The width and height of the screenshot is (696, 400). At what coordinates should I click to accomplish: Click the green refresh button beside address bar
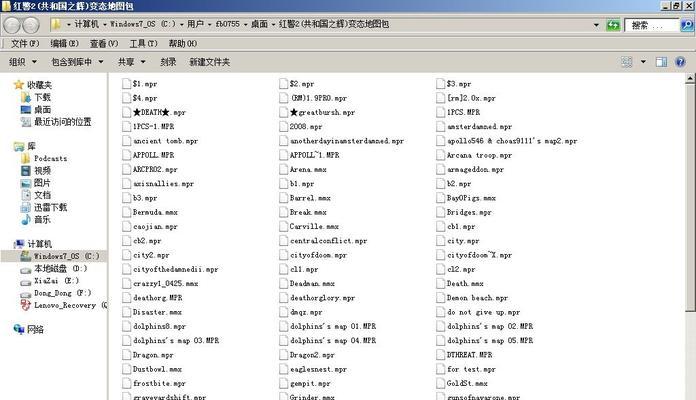(613, 25)
